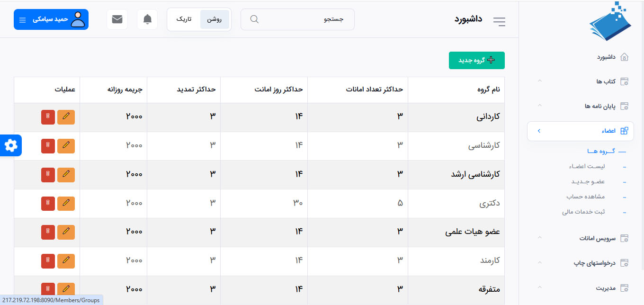
Task: Click the edit pencil for کاردانی row
Action: pyautogui.click(x=66, y=117)
